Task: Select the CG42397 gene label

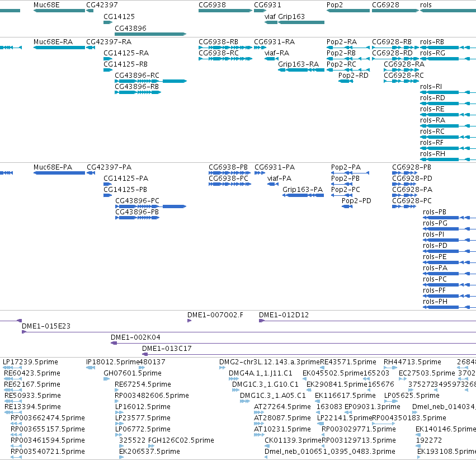Action: [x=102, y=5]
